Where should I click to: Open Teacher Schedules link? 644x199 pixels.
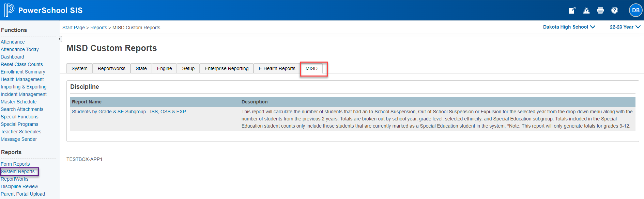(x=21, y=132)
